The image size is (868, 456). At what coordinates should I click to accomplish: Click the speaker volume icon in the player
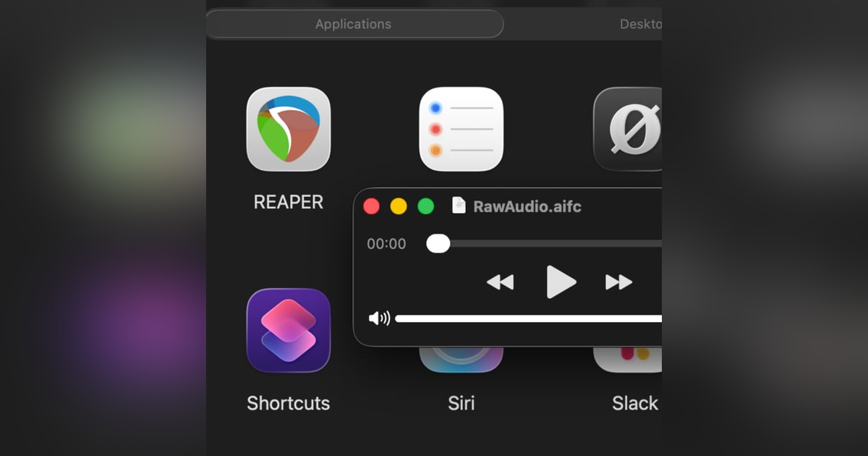pos(381,317)
